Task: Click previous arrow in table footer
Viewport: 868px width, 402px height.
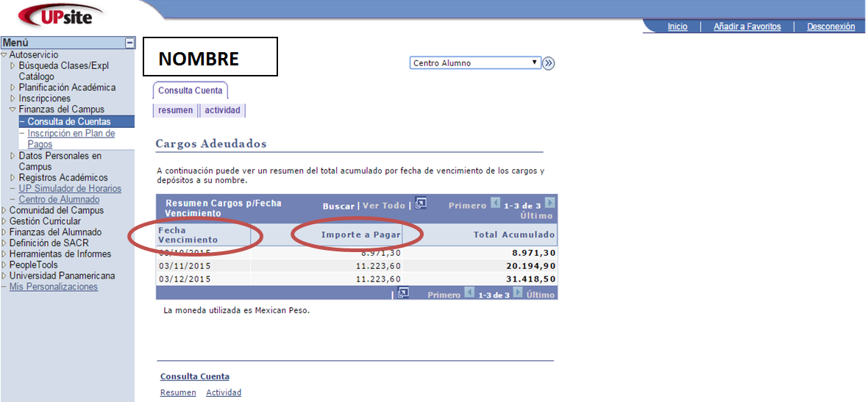Action: pos(469,293)
